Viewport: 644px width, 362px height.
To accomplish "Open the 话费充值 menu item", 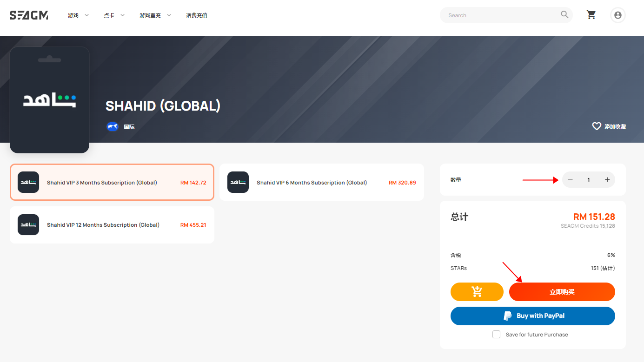I will pyautogui.click(x=197, y=15).
